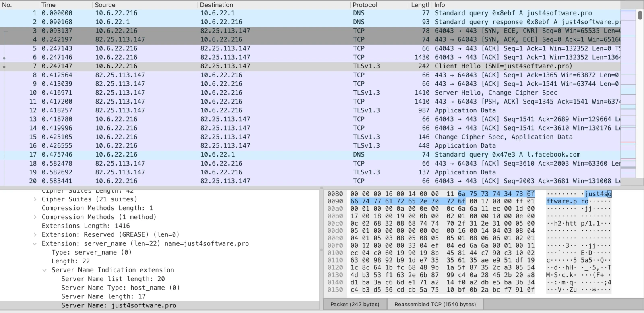This screenshot has width=644, height=313.
Task: Select packet 2 DNS query response
Action: [x=310, y=22]
